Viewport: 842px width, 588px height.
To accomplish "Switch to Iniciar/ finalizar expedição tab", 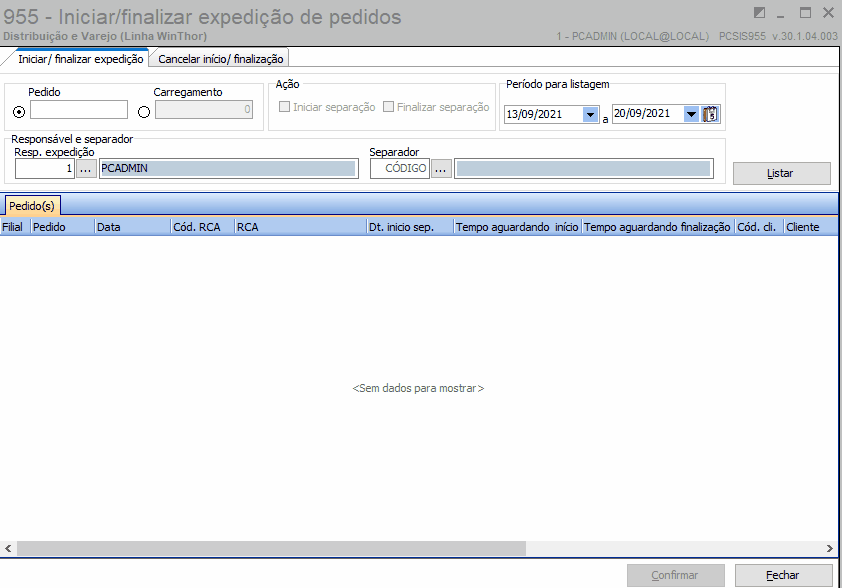I will click(x=81, y=59).
